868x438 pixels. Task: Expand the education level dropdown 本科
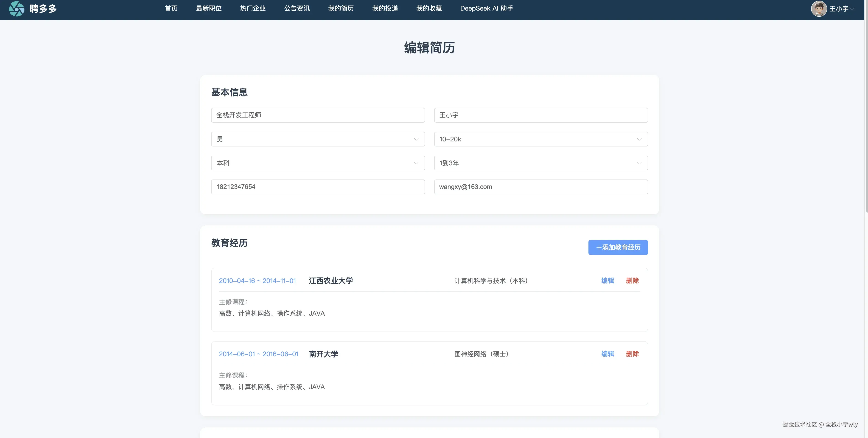317,163
